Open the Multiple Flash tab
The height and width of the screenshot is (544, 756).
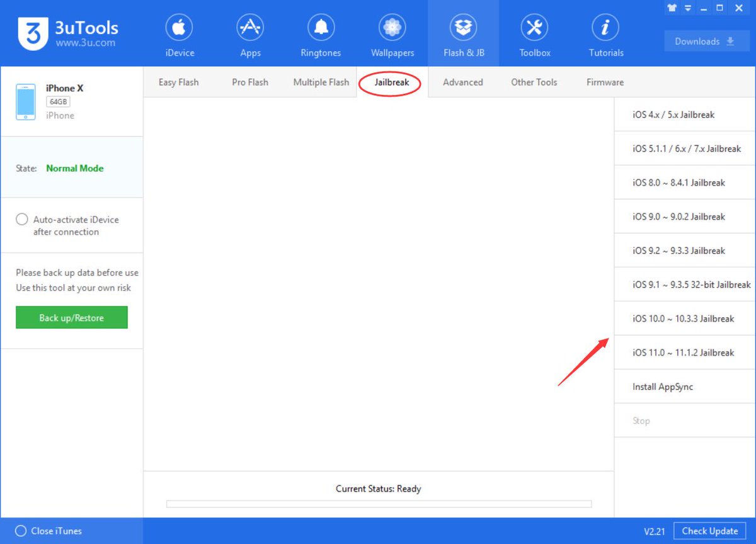click(321, 82)
